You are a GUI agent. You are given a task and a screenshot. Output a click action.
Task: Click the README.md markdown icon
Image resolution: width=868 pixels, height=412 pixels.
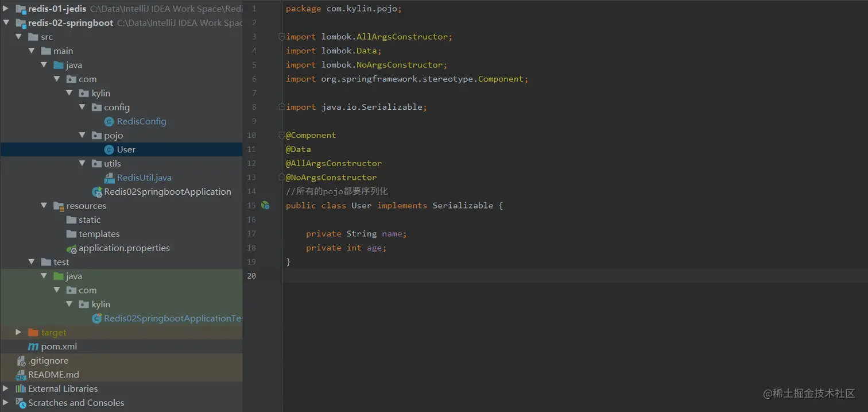[21, 375]
